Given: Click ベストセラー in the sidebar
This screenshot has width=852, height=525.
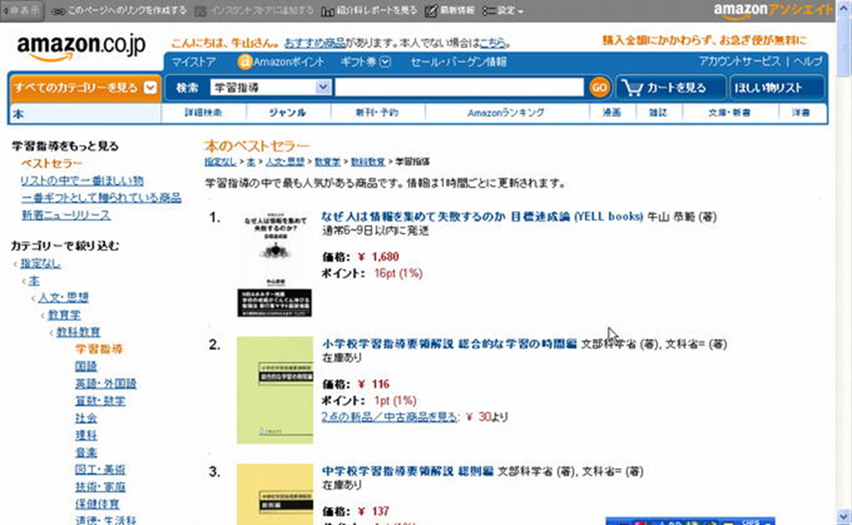Looking at the screenshot, I should [52, 163].
